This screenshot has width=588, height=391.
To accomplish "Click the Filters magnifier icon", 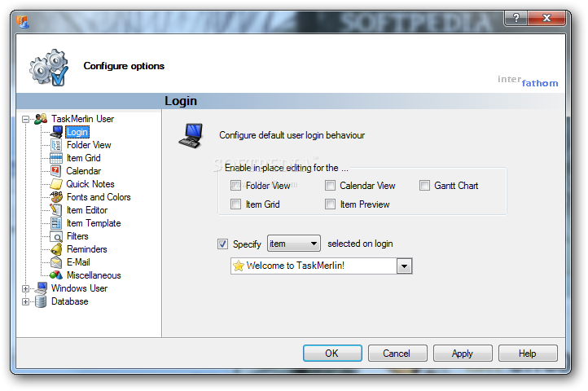I will pyautogui.click(x=56, y=236).
